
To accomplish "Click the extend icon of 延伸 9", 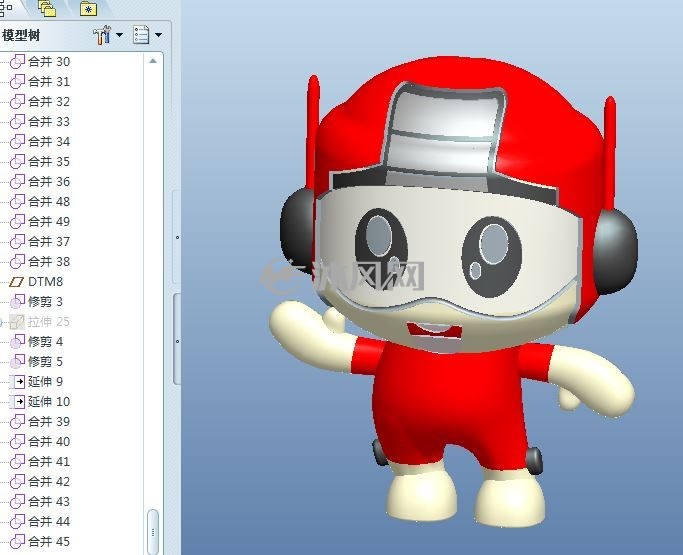I will point(17,382).
